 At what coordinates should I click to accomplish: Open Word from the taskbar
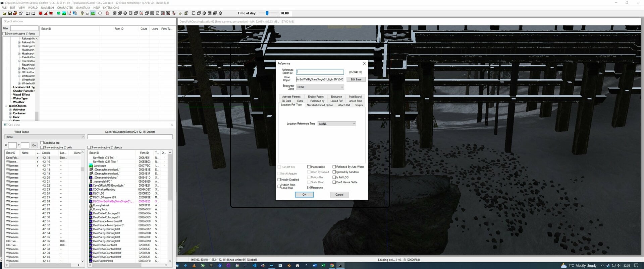(x=315, y=266)
